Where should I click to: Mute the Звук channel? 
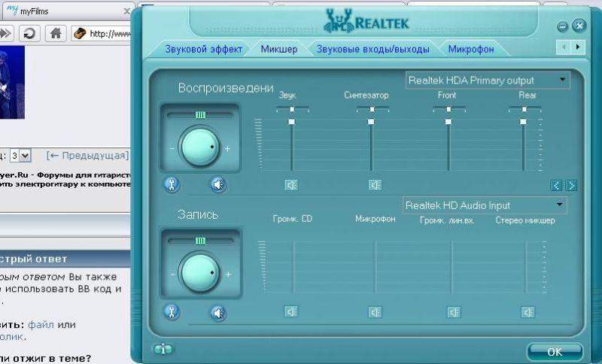291,184
